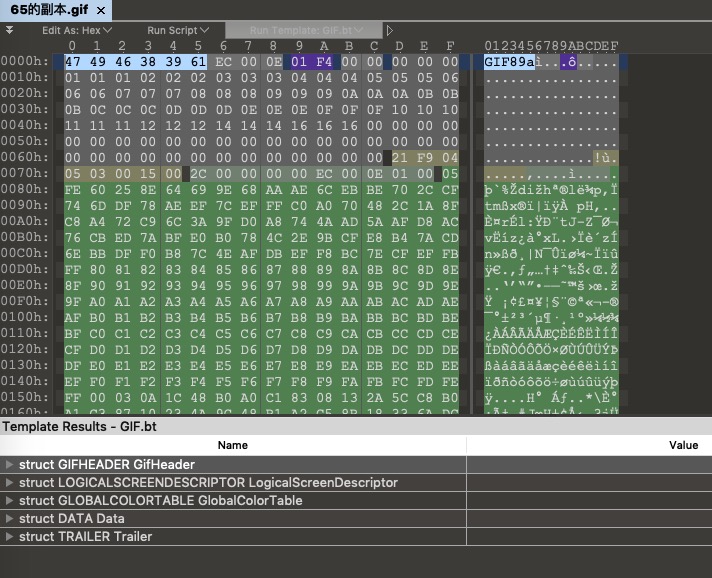The height and width of the screenshot is (578, 712).
Task: Click hex byte 21 in row 0060h
Action: (400, 158)
